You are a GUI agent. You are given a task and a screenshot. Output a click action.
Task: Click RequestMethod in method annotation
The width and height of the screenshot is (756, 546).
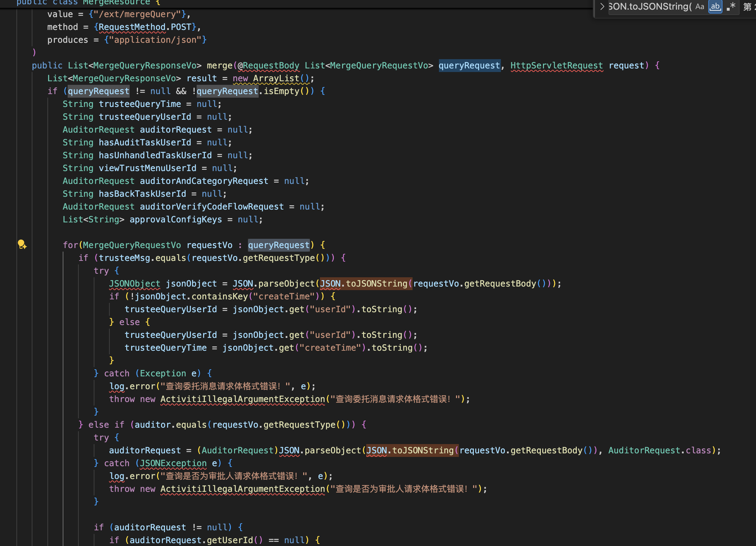[132, 27]
